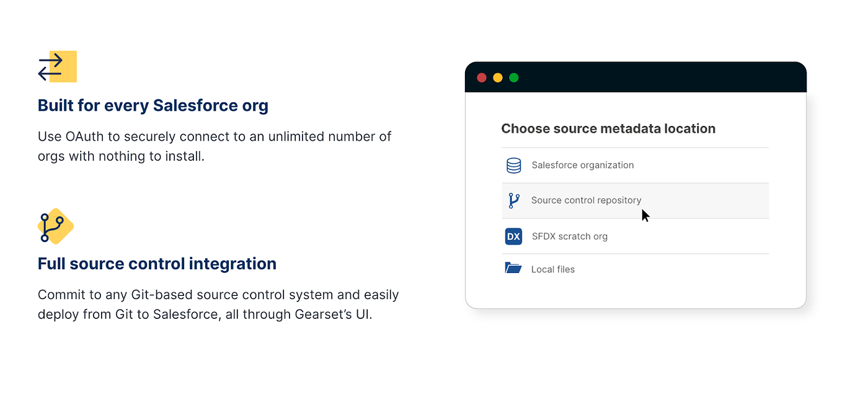This screenshot has height=420, width=868.
Task: Click the Built for every Salesforce org heading
Action: (153, 106)
